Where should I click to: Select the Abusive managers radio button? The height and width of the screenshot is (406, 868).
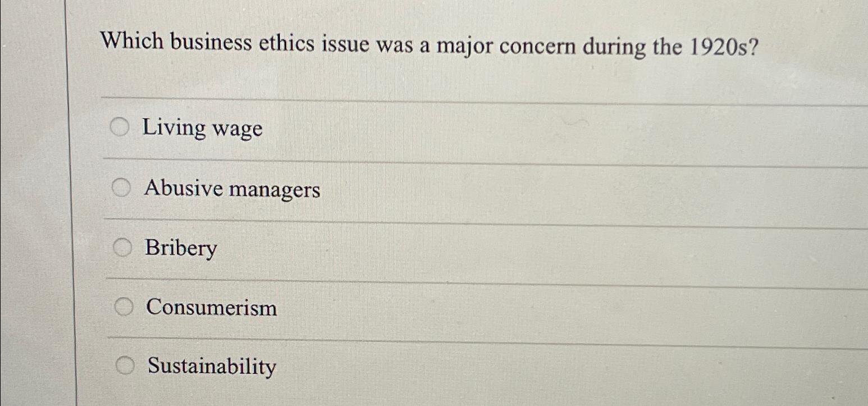click(x=121, y=187)
